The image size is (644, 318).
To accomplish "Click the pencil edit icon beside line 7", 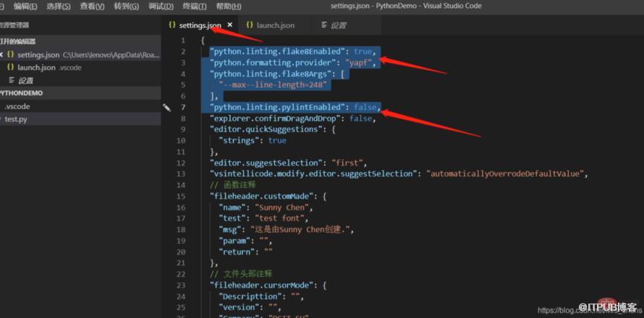I will (166, 108).
